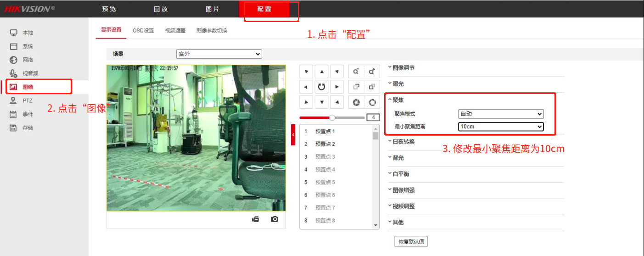This screenshot has width=644, height=256.
Task: Open 聚焦模式 focus mode dropdown
Action: click(x=501, y=114)
